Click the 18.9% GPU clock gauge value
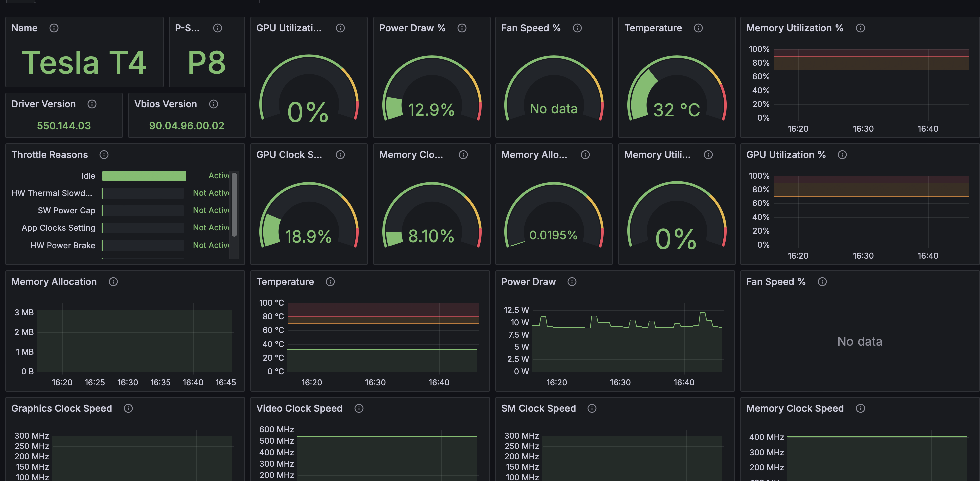Image resolution: width=980 pixels, height=481 pixels. pyautogui.click(x=308, y=236)
